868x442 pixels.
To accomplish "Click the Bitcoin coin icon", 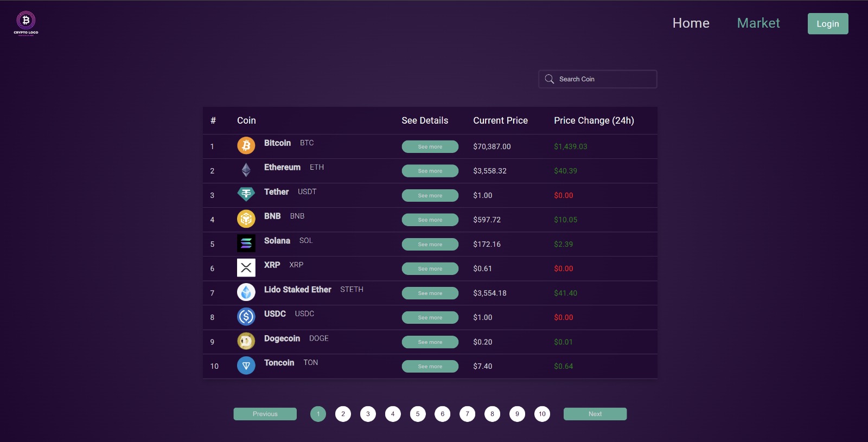I will (246, 145).
